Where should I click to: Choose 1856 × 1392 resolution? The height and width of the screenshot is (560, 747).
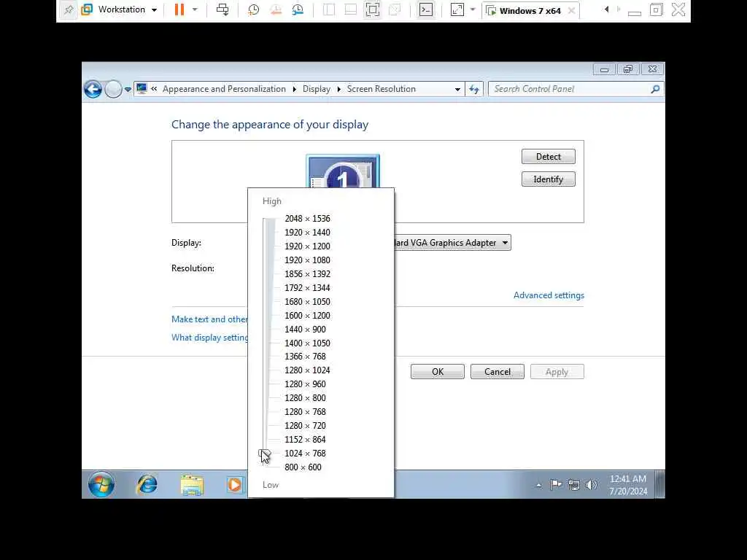[307, 274]
